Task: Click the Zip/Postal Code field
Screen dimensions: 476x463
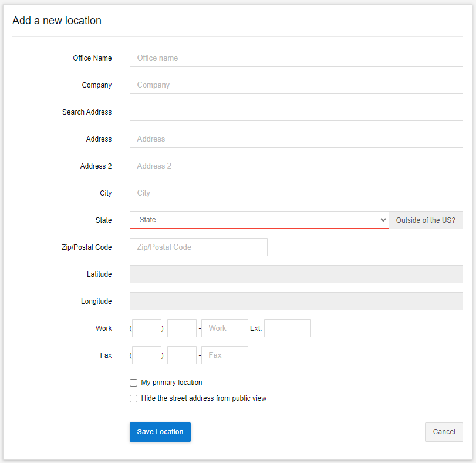Action: click(198, 247)
